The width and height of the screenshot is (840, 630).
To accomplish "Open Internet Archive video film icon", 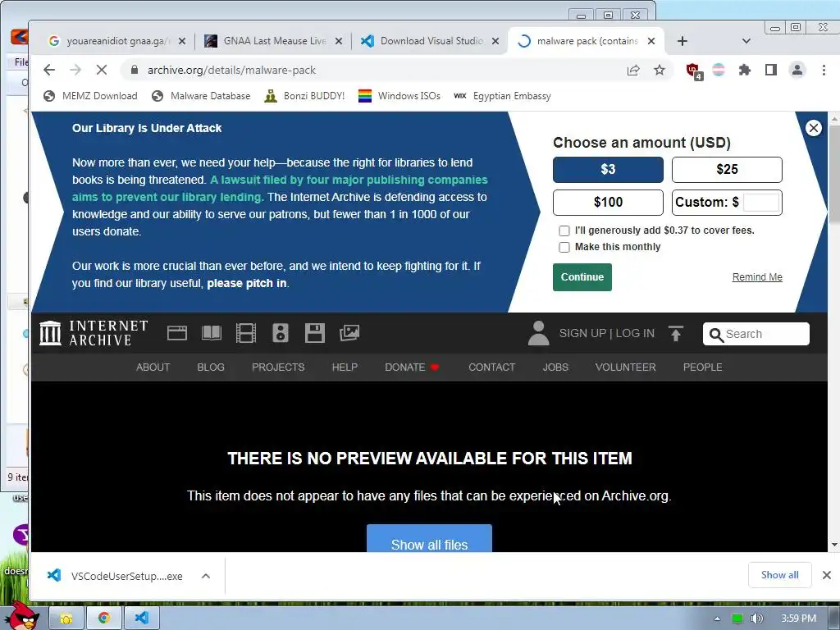I will click(246, 333).
